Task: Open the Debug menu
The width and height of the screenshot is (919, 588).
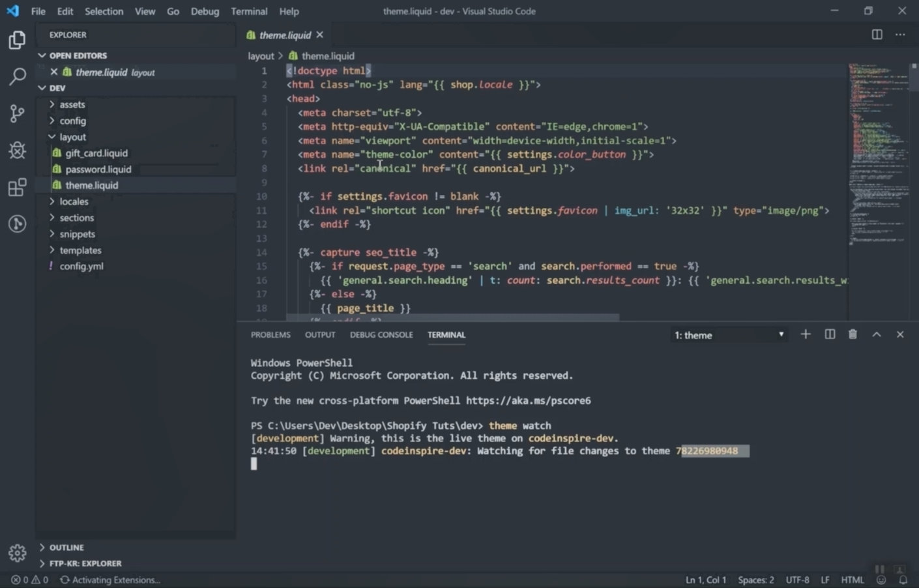Action: click(x=205, y=11)
